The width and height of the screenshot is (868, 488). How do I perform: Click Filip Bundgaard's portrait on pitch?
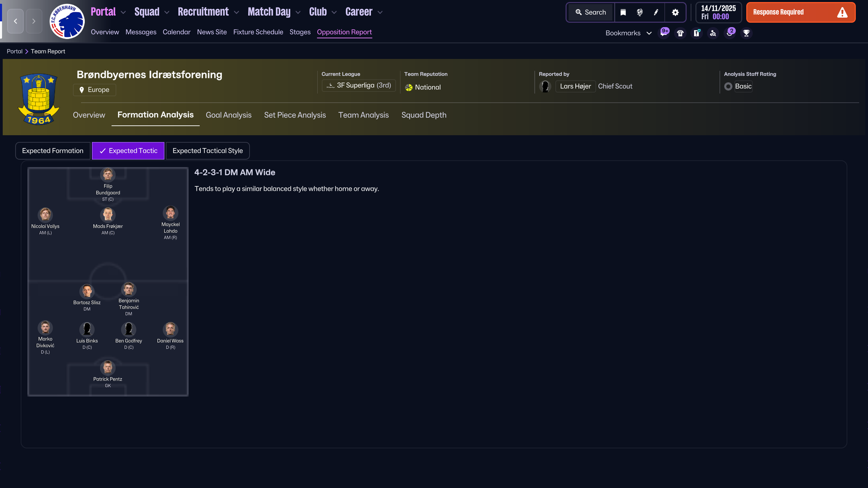(x=108, y=175)
